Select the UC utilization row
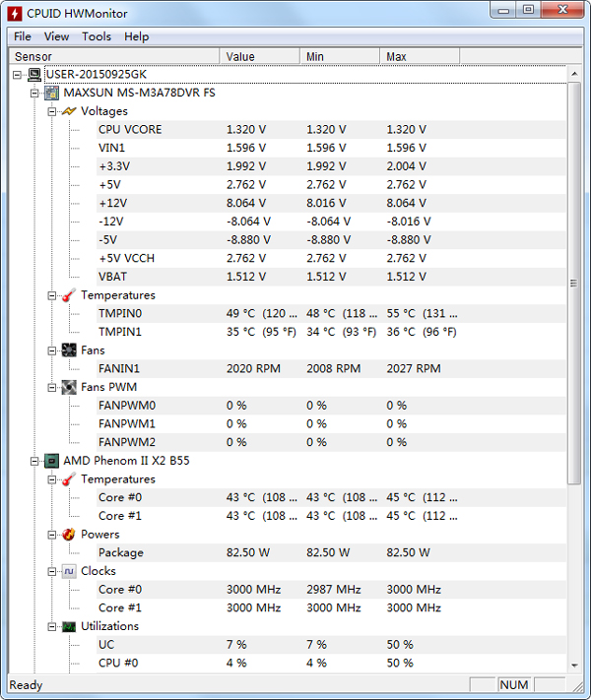Screen dimensions: 591x700 coord(332,645)
